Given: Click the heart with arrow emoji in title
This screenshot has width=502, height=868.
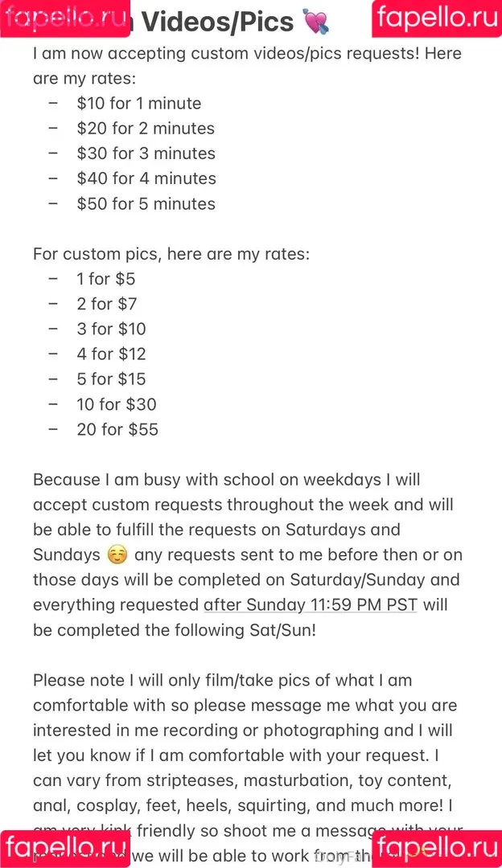Looking at the screenshot, I should (x=316, y=23).
